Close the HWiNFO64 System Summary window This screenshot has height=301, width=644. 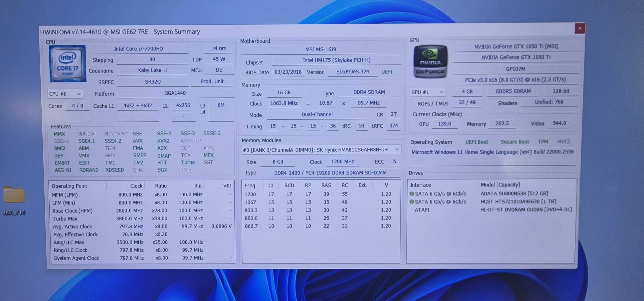[579, 28]
